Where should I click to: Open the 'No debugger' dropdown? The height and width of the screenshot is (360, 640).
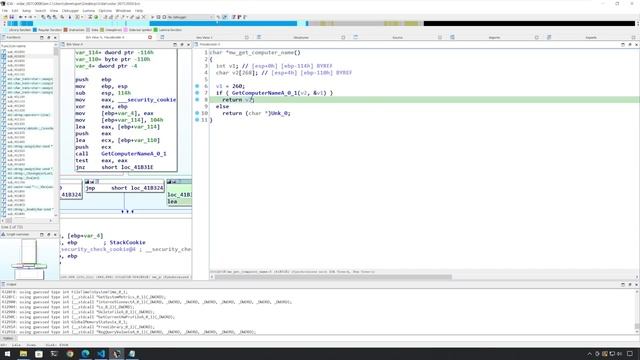point(190,17)
